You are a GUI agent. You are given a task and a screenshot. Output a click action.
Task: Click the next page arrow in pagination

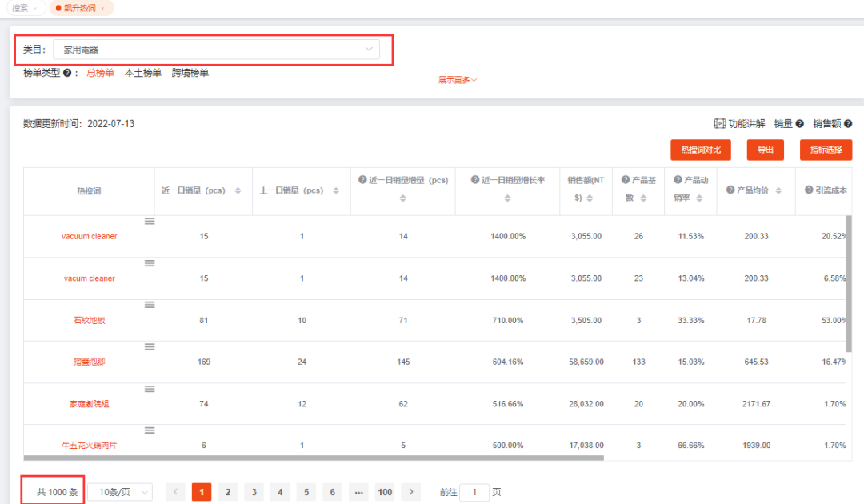[410, 492]
